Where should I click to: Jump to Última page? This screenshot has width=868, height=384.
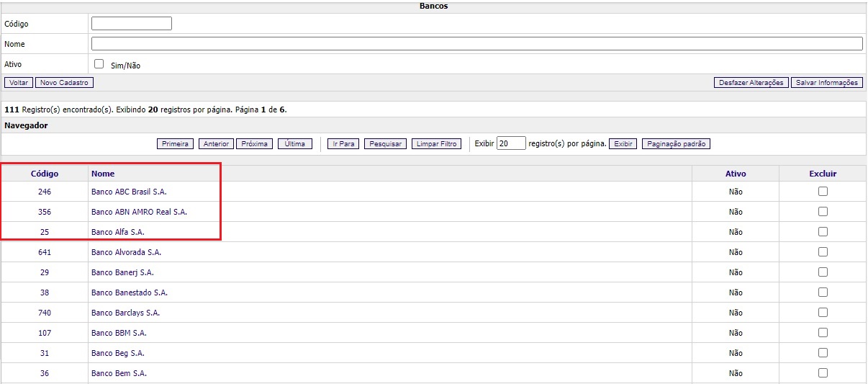(294, 144)
